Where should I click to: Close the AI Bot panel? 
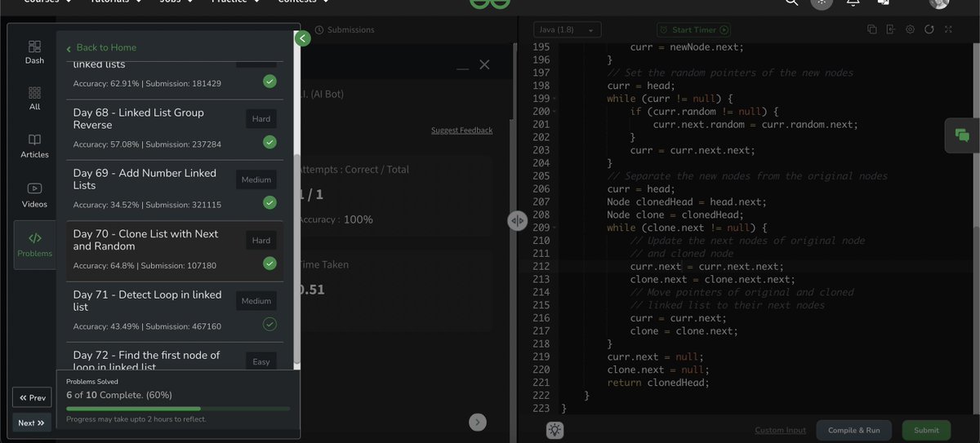(484, 64)
